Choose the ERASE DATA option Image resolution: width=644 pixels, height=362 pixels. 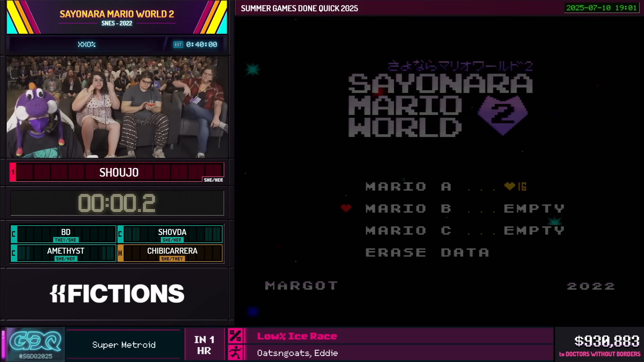click(427, 252)
